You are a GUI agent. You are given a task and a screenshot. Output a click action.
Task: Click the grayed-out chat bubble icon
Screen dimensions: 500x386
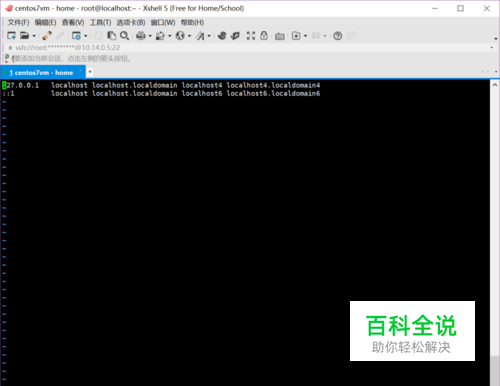click(351, 35)
